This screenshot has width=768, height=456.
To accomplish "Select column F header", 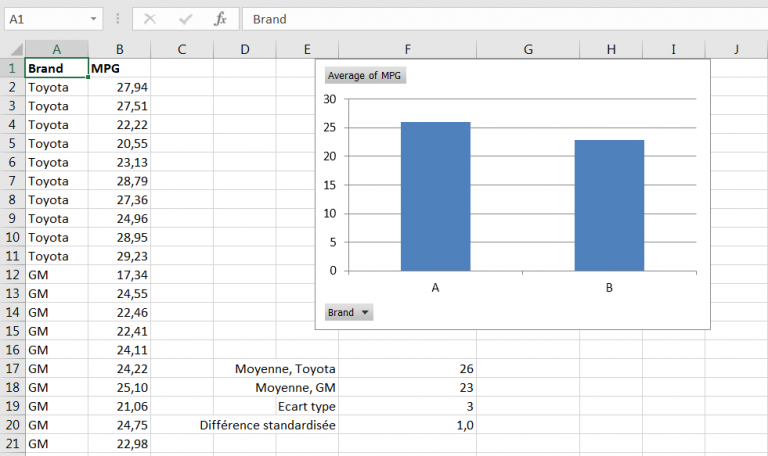I will pos(408,49).
